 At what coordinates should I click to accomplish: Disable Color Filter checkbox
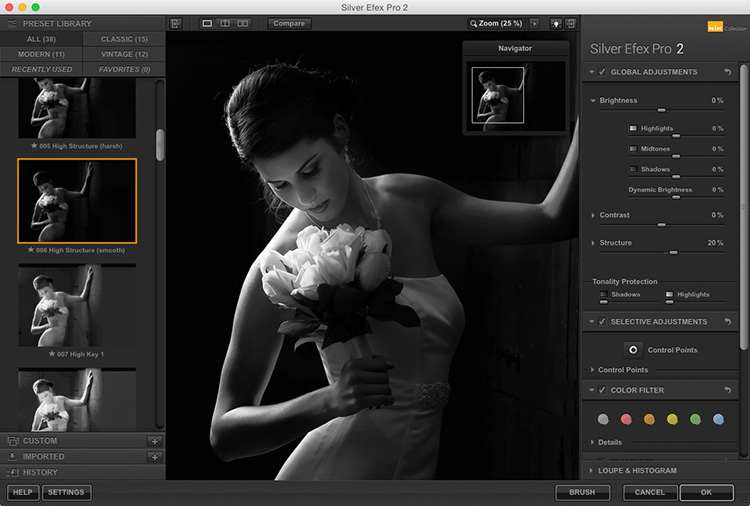coord(602,390)
